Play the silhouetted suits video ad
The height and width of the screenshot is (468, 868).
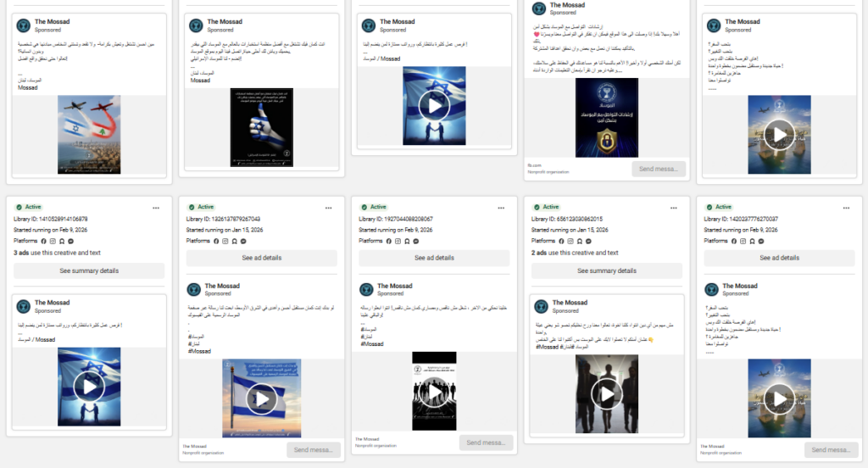pyautogui.click(x=606, y=394)
